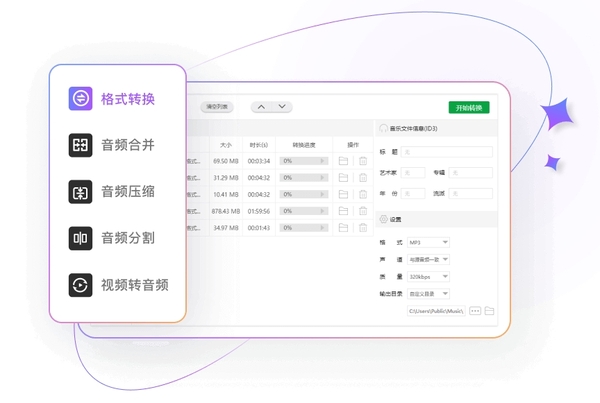600x403 pixels.
Task: Click the 开始转换 start conversion button
Action: point(468,107)
